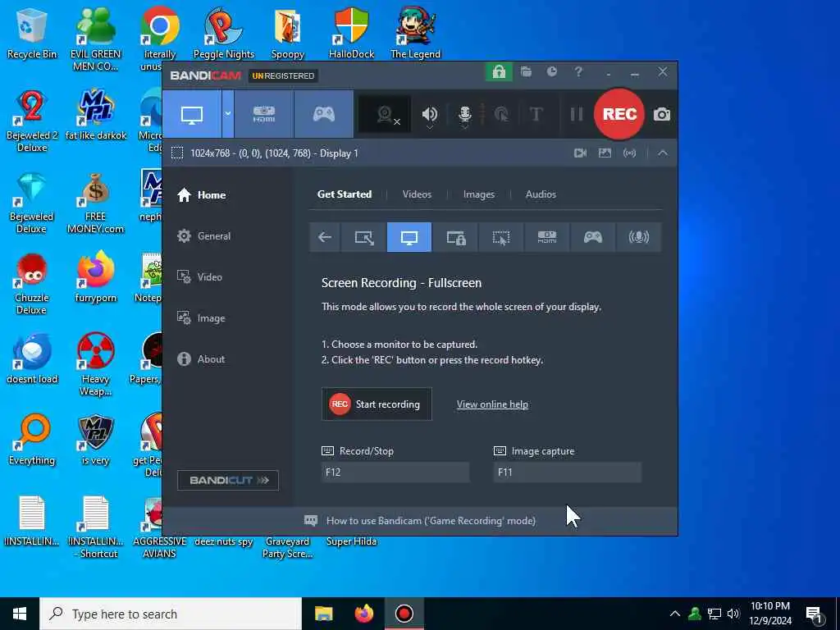The height and width of the screenshot is (630, 840).
Task: Click the BANDICUT button
Action: coord(228,481)
